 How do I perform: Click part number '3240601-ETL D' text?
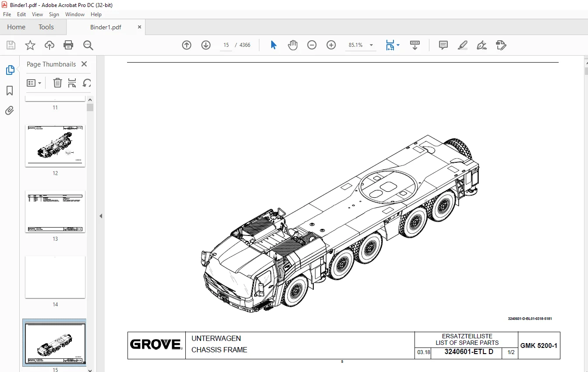pos(469,352)
